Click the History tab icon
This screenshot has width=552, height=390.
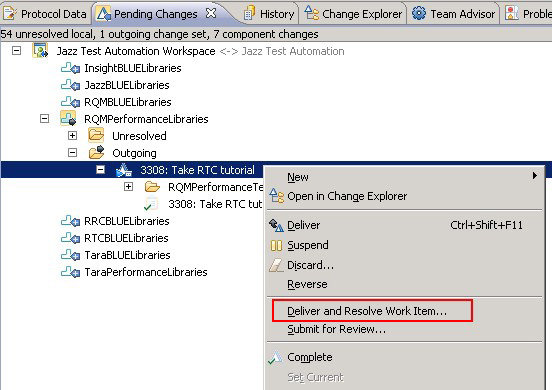(249, 13)
